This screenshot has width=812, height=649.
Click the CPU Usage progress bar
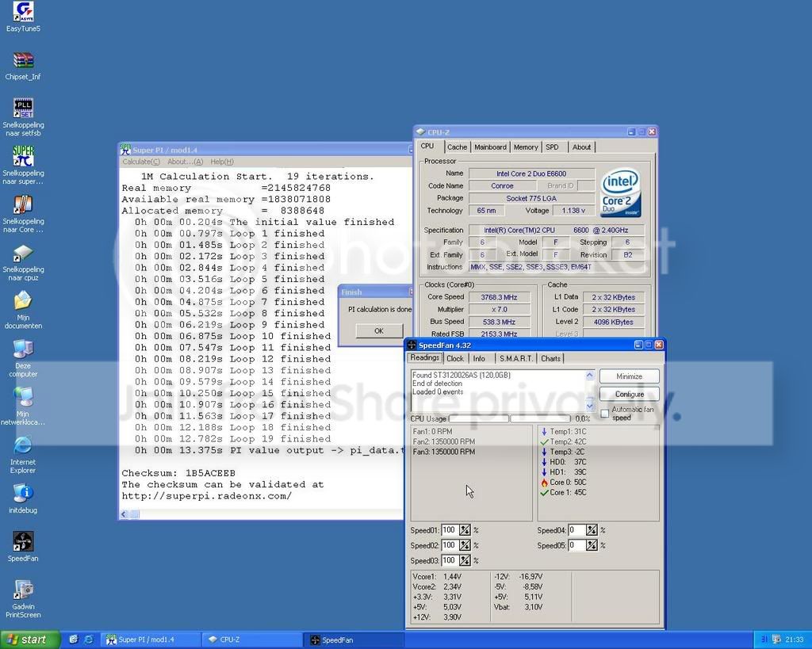click(510, 418)
